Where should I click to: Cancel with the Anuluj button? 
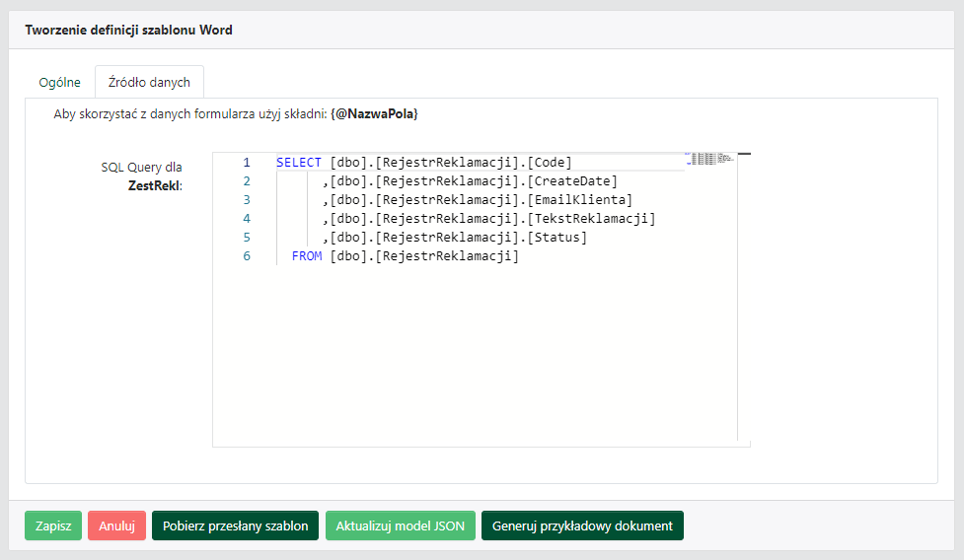pos(116,525)
